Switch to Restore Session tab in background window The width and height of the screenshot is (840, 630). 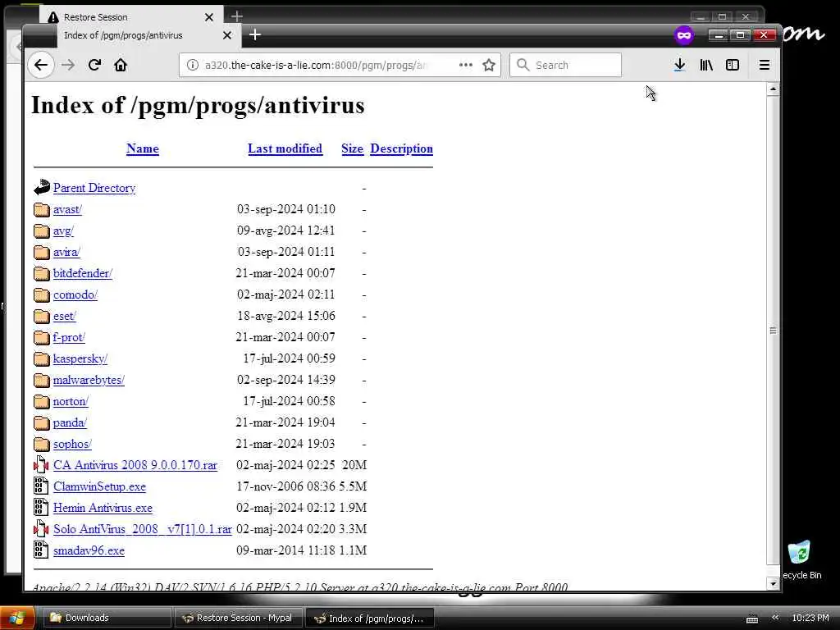point(130,17)
